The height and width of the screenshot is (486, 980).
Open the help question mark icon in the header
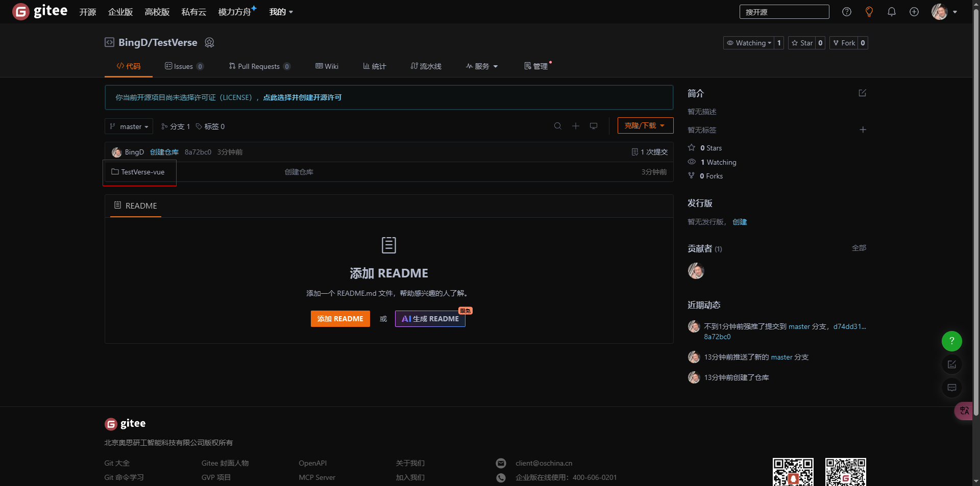pyautogui.click(x=847, y=12)
